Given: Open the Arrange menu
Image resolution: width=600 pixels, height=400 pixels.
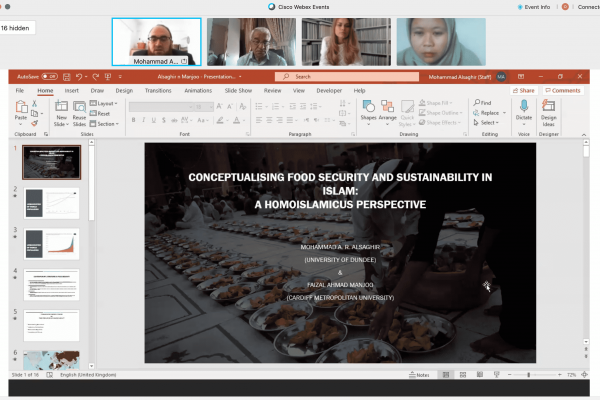Looking at the screenshot, I should click(x=388, y=111).
